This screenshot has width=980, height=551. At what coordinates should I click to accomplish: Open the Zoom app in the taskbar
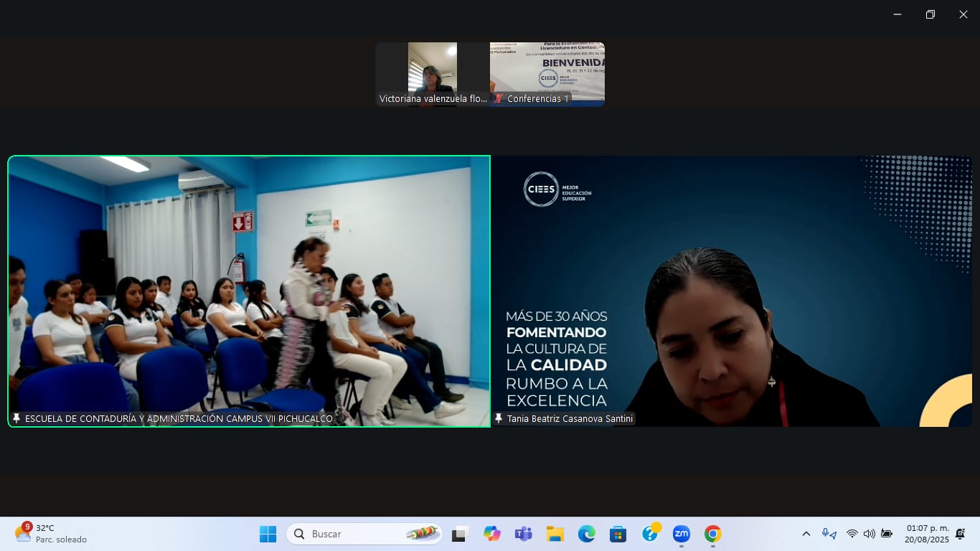point(681,534)
